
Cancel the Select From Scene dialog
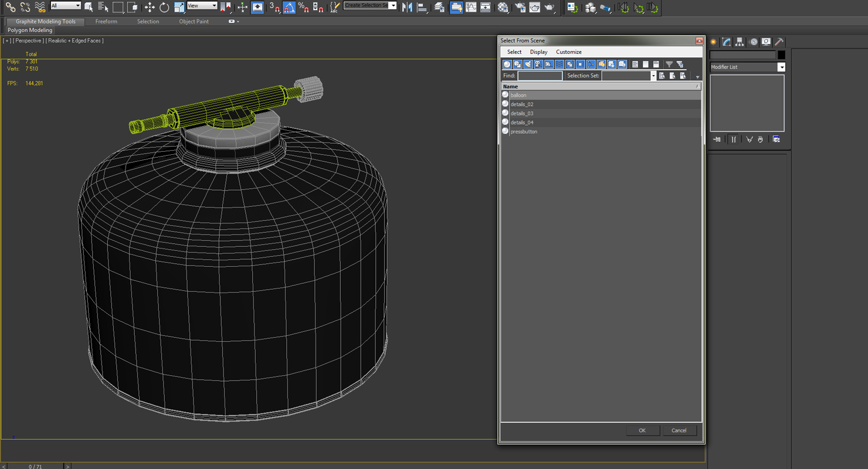pyautogui.click(x=679, y=430)
